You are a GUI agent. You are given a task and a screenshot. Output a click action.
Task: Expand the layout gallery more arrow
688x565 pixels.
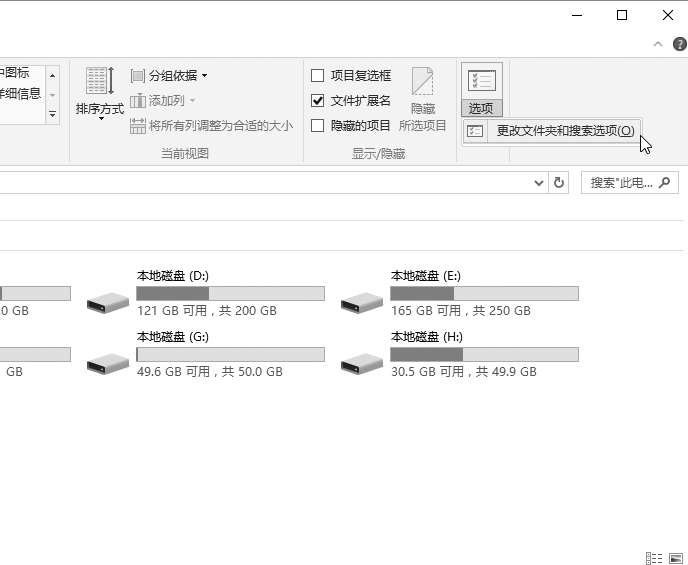click(53, 114)
